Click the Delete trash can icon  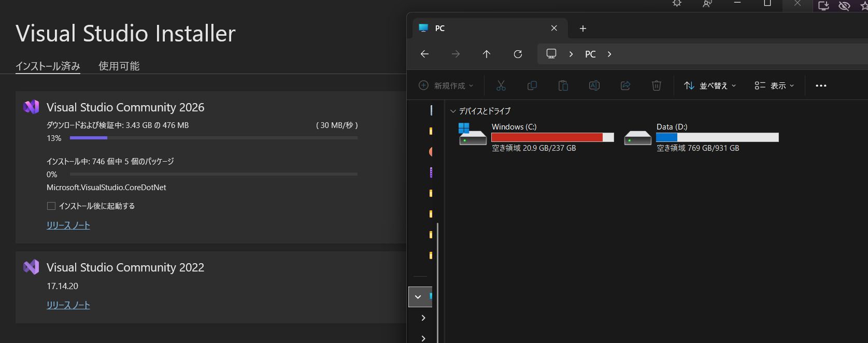[x=657, y=85]
